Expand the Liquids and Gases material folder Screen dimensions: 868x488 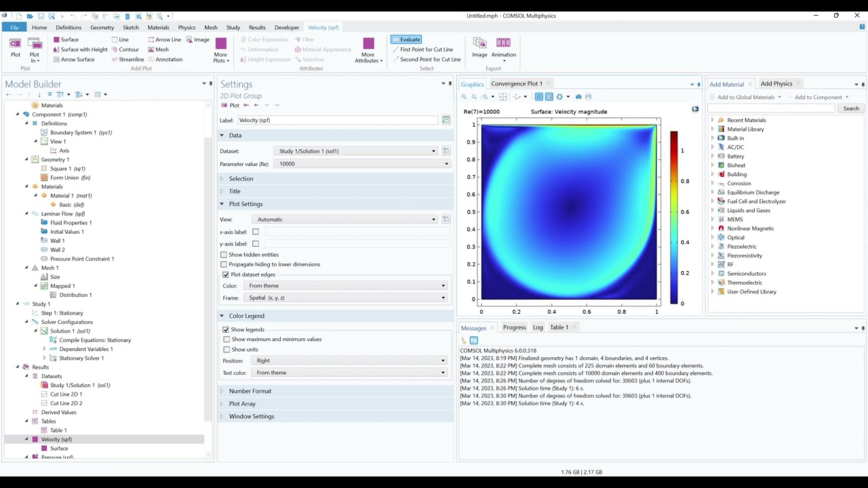[712, 211]
